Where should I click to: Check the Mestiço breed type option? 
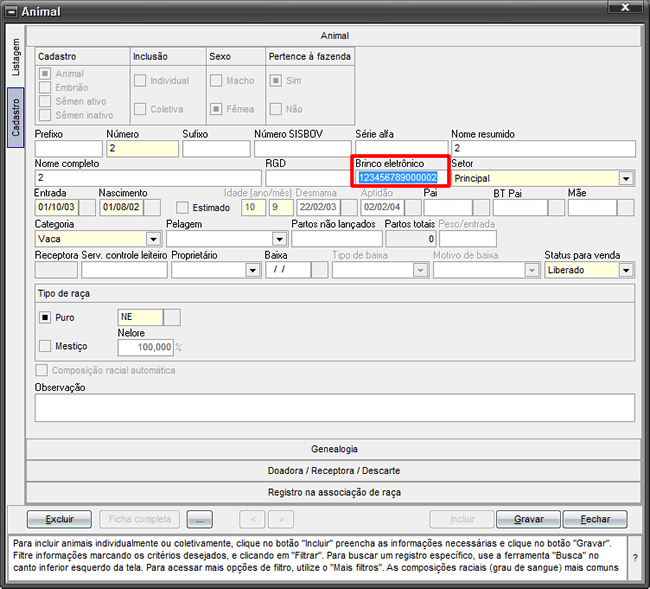pos(44,346)
